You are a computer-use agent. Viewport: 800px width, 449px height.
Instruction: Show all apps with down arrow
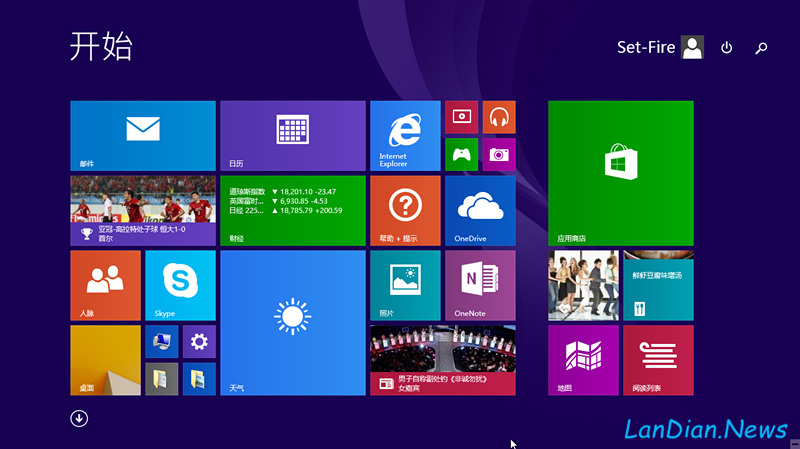pos(79,418)
